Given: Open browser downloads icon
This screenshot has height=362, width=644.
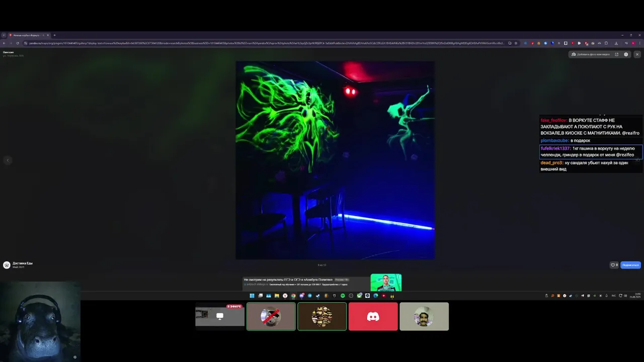Looking at the screenshot, I should point(616,43).
